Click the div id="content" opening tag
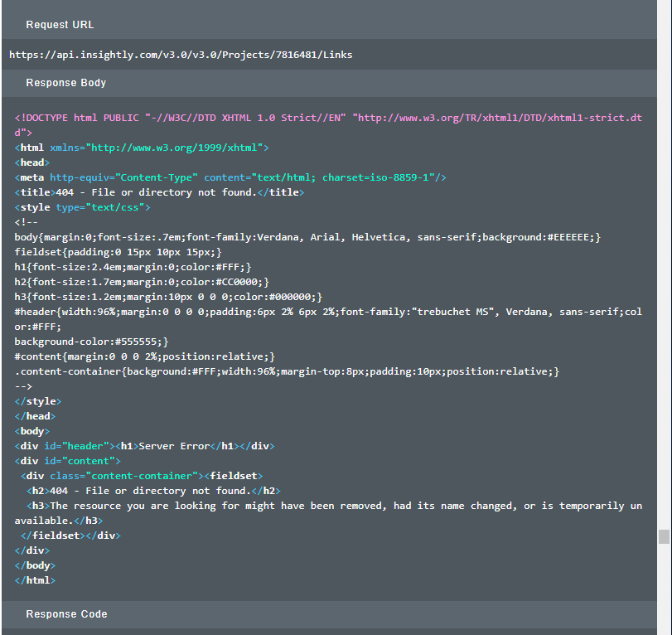 pos(68,461)
